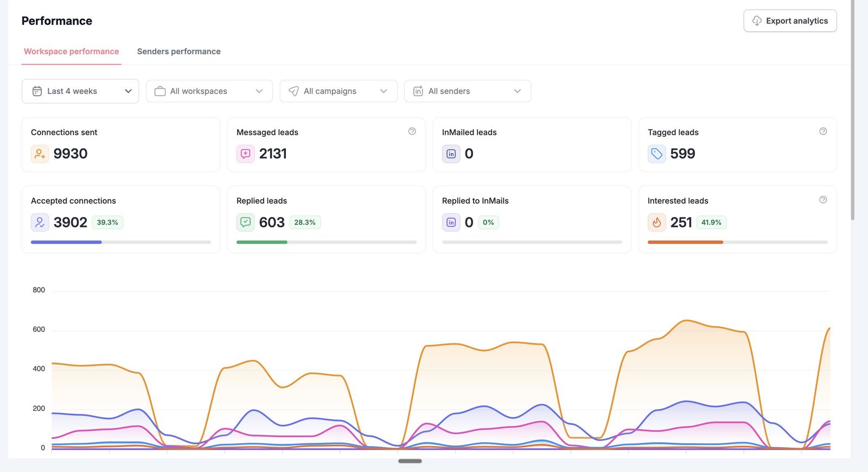Viewport: 868px width, 472px height.
Task: Click the 28.3% reply rate badge
Action: 305,222
